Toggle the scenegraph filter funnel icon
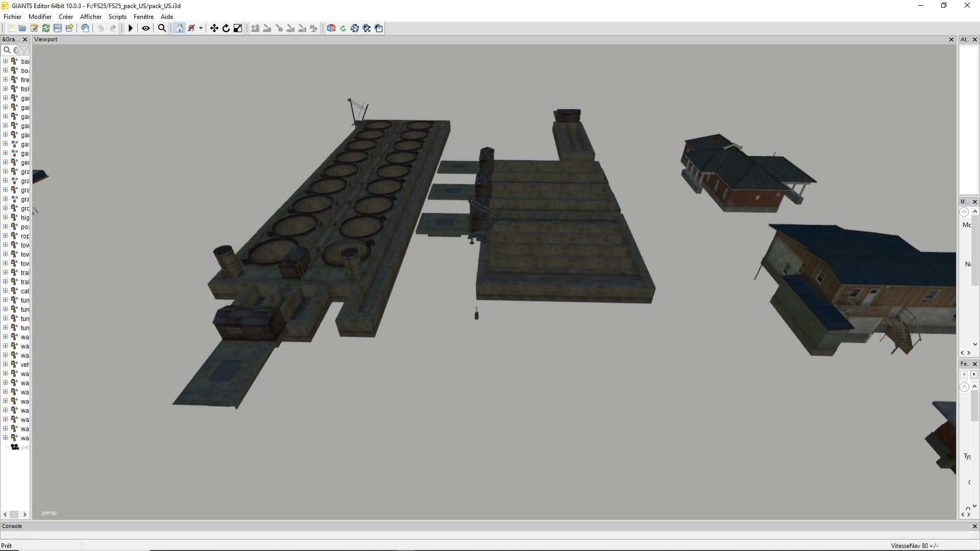 point(24,50)
